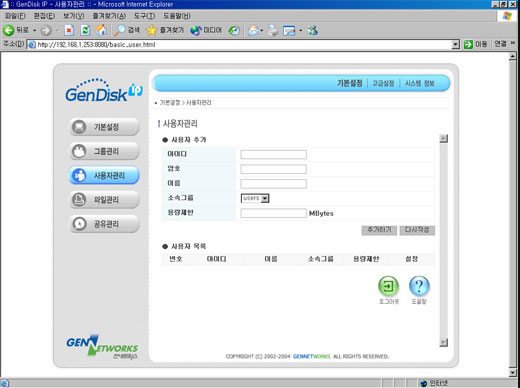
Task: Click the 암호 password input field
Action: [x=273, y=169]
